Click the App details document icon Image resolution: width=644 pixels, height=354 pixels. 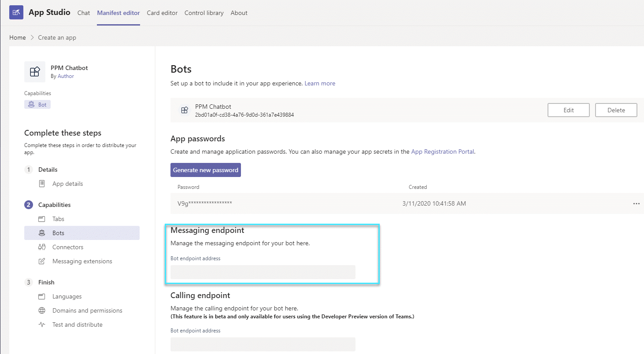(x=42, y=184)
